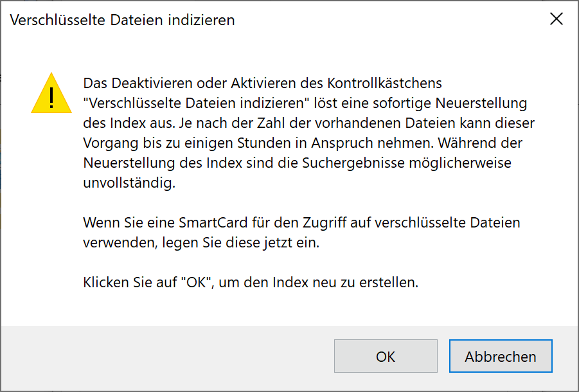Confirm index rebuild with the OK button
579x392 pixels.
click(386, 356)
